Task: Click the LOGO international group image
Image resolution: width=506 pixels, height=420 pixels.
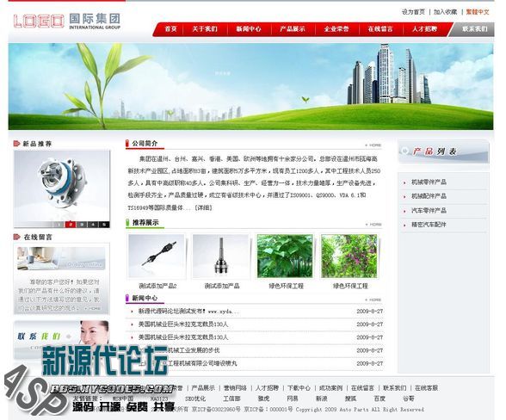Action: [x=67, y=22]
